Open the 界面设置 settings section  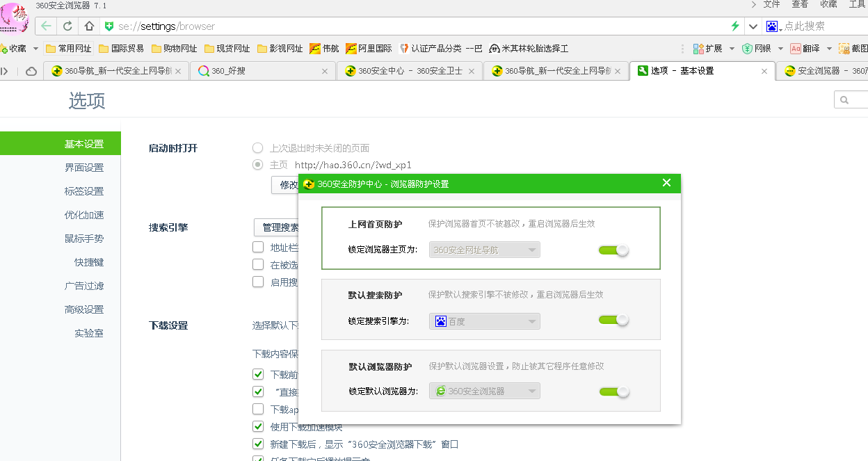click(x=84, y=168)
